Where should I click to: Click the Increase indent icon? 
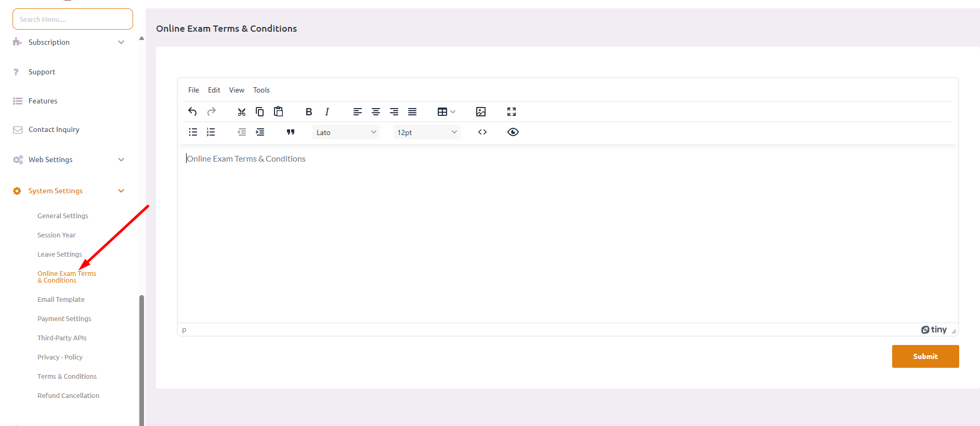click(x=260, y=132)
